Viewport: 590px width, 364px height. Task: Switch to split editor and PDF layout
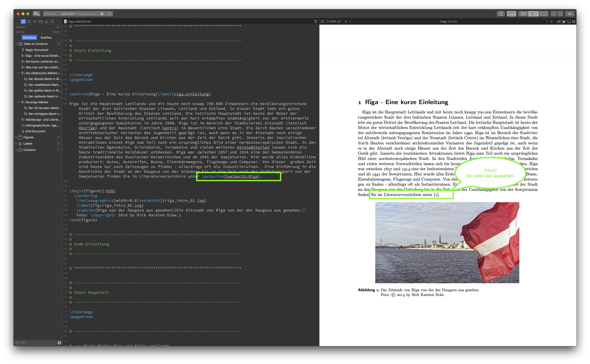(533, 14)
